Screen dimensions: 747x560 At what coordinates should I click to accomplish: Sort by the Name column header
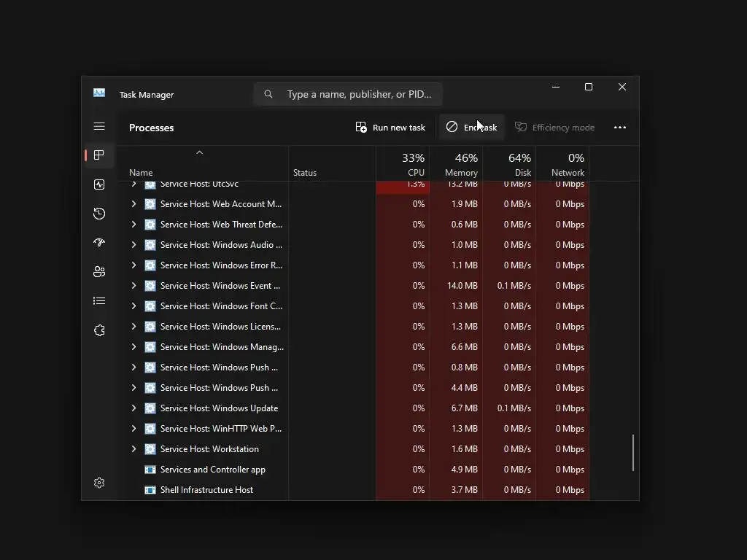pyautogui.click(x=203, y=163)
